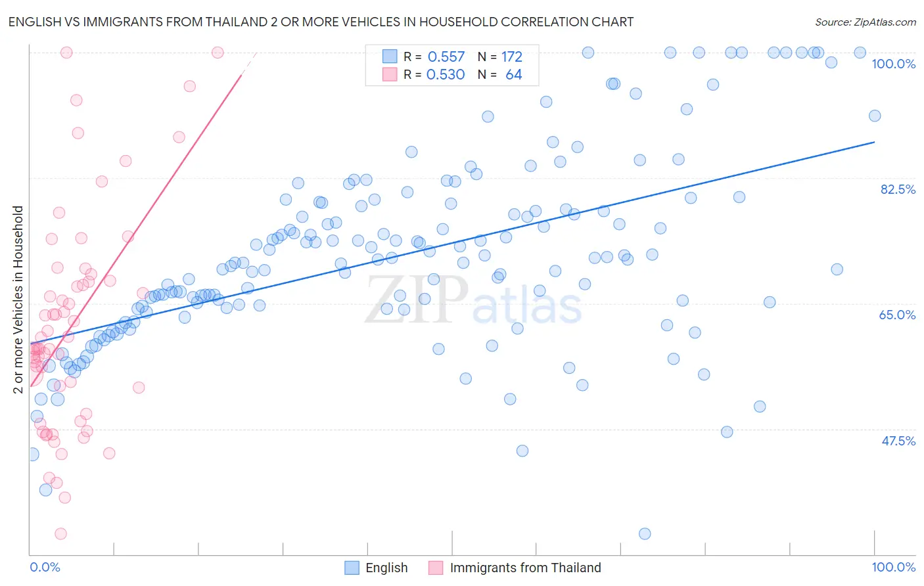Click the pink swatch in stats box
Viewport: 924px width, 586px height.
(x=390, y=74)
